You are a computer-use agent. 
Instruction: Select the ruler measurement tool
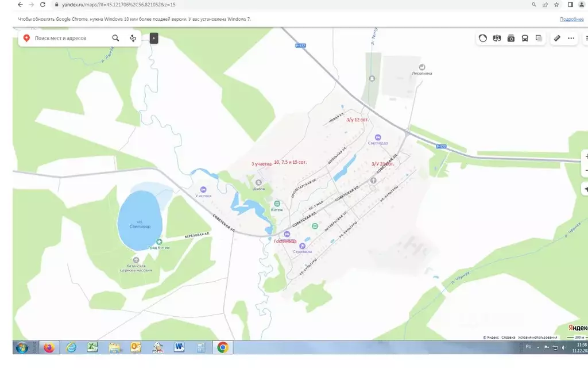pos(557,38)
